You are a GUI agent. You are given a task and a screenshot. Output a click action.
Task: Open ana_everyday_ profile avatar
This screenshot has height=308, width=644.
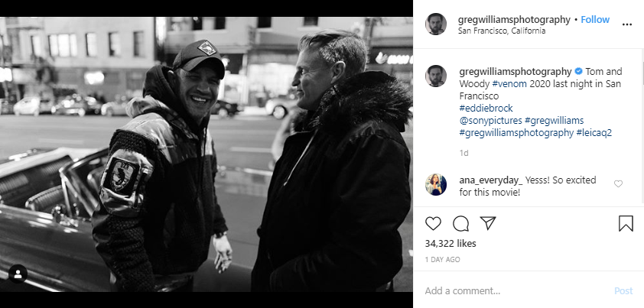(x=437, y=184)
